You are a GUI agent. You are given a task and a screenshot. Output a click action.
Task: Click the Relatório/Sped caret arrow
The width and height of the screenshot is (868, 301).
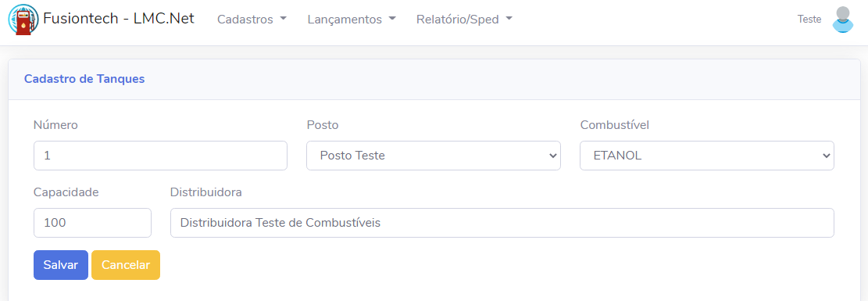pos(509,19)
